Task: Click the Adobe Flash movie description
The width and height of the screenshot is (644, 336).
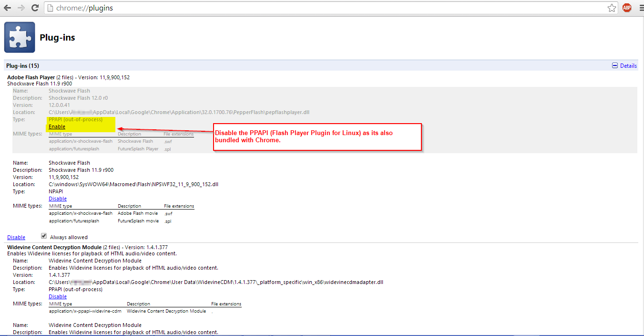Action: click(x=138, y=213)
